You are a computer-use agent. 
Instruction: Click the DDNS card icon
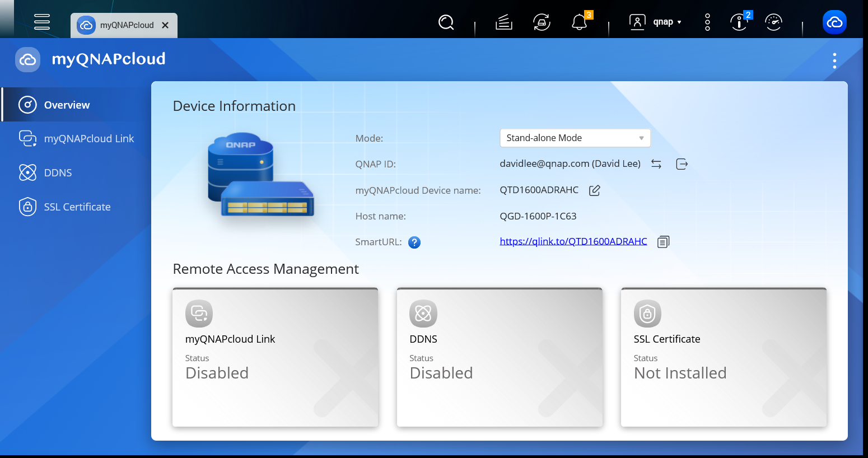[x=423, y=314]
